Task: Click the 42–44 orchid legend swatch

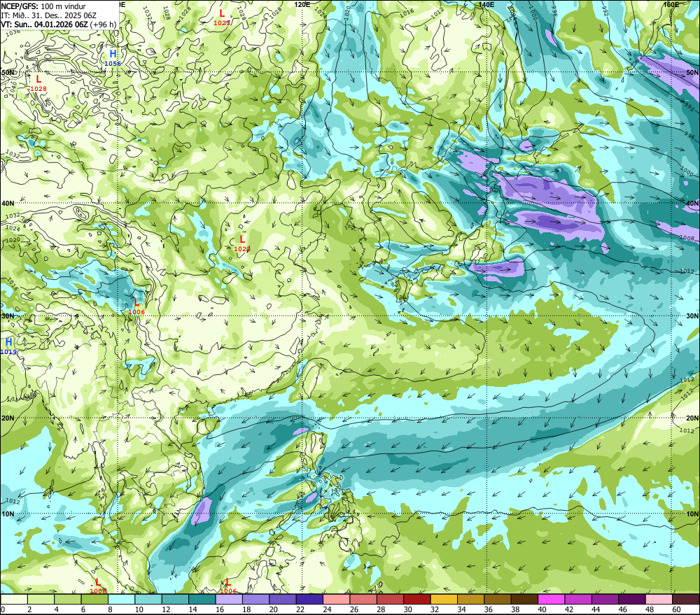Action: click(x=578, y=599)
